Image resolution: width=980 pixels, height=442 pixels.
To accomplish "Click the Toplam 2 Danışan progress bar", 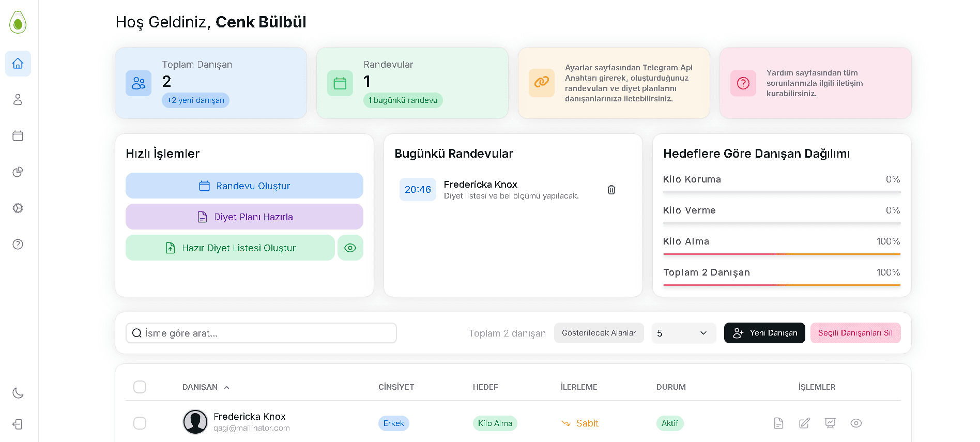I will tap(782, 285).
